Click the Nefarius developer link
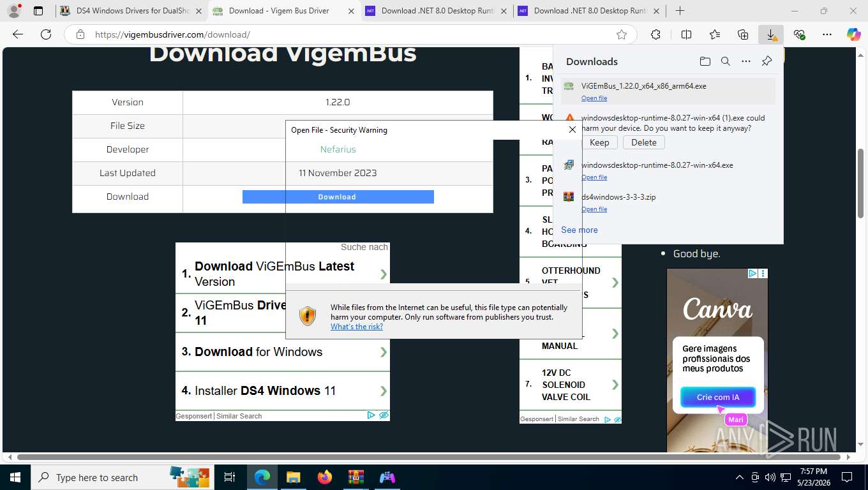 (x=338, y=149)
